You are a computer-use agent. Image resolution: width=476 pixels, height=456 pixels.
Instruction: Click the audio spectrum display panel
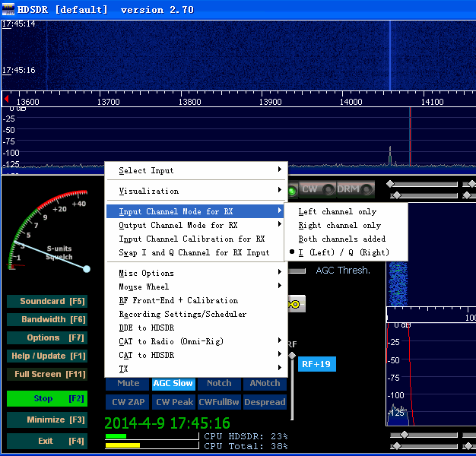pos(431,375)
